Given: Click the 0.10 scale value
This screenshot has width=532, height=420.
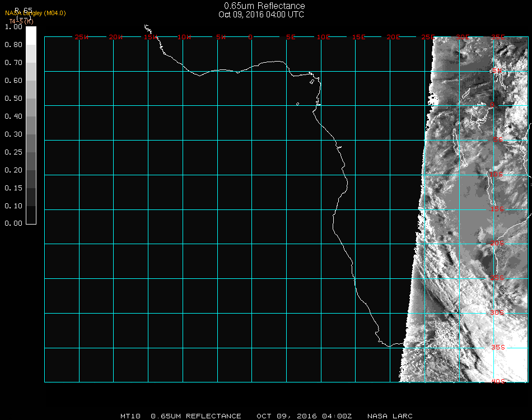Looking at the screenshot, I should (x=13, y=206).
